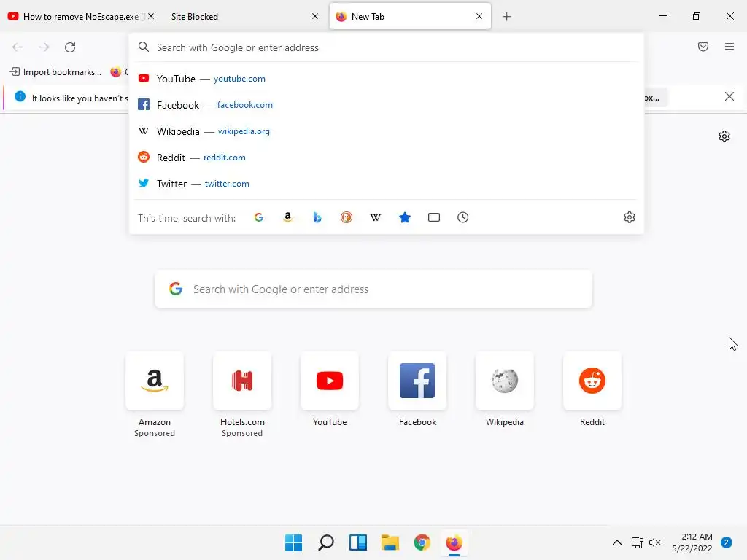Go forward one page
The image size is (747, 560).
coord(44,47)
